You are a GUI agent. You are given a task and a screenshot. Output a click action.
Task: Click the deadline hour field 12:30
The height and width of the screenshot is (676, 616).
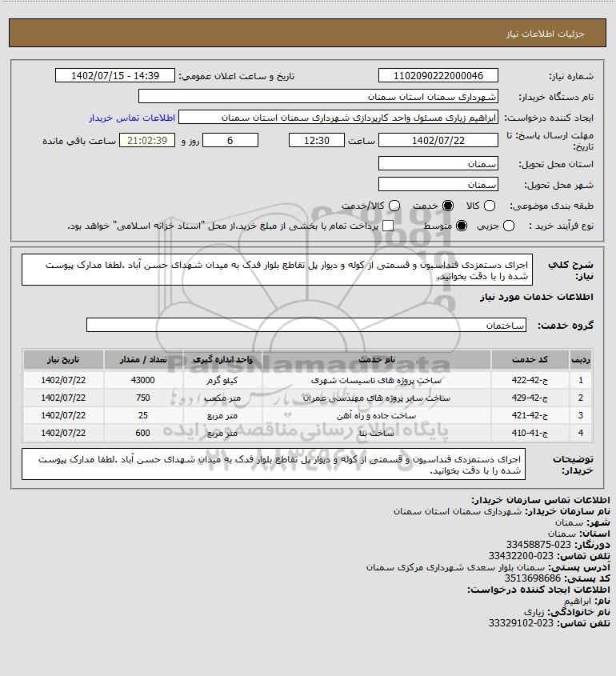317,141
